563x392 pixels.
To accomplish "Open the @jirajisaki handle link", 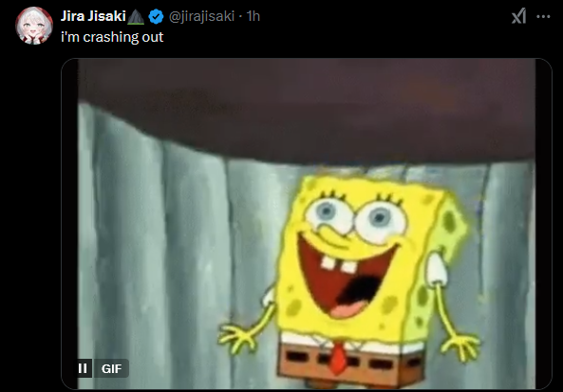I will [201, 16].
